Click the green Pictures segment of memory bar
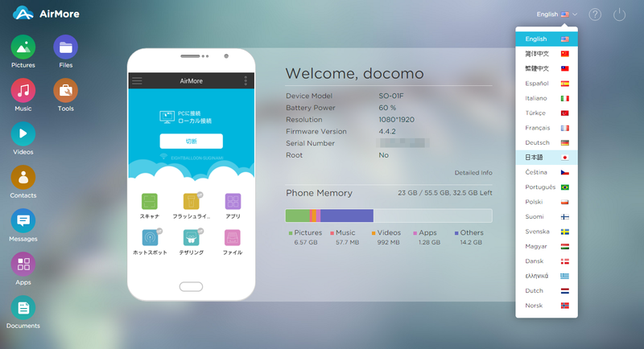 (298, 216)
